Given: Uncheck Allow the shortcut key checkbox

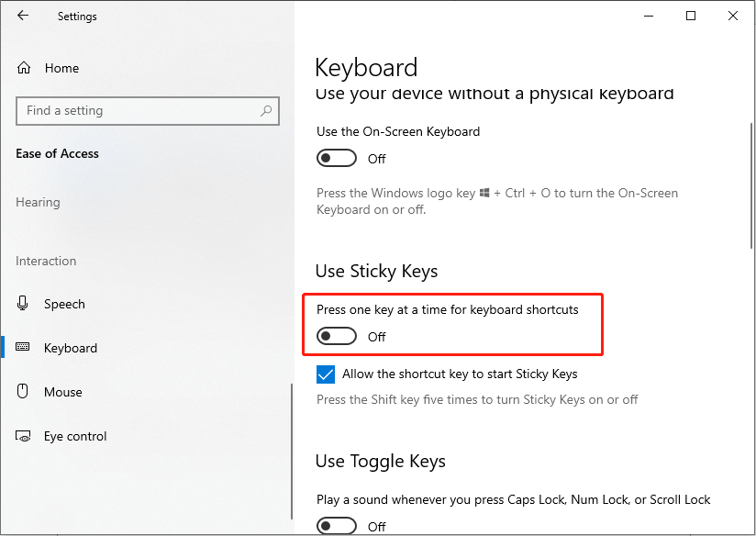Looking at the screenshot, I should tap(326, 374).
